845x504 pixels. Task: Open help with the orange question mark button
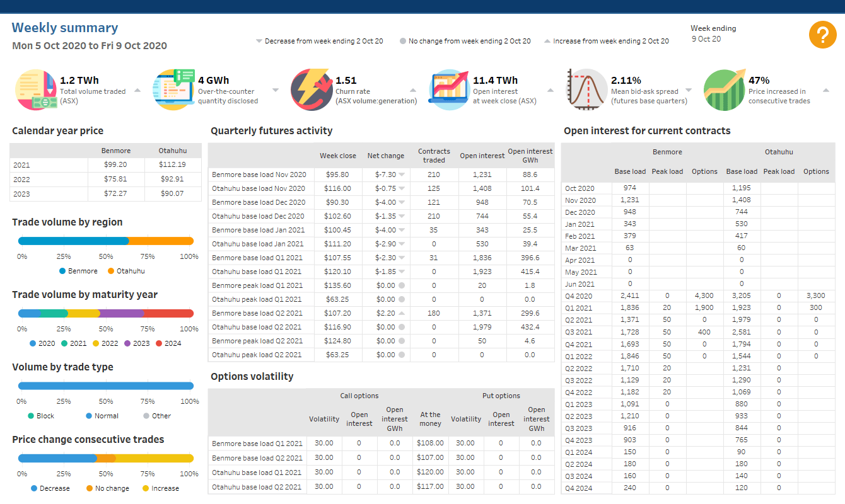(823, 35)
